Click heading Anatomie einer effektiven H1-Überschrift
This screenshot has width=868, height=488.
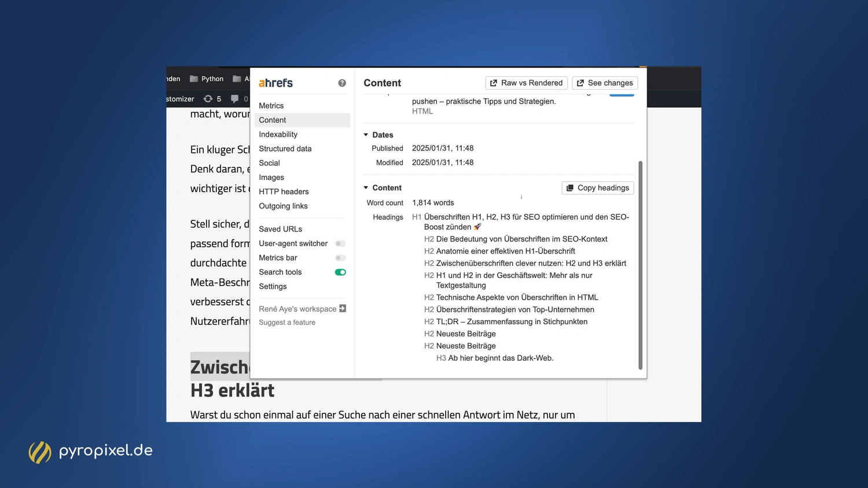point(506,251)
